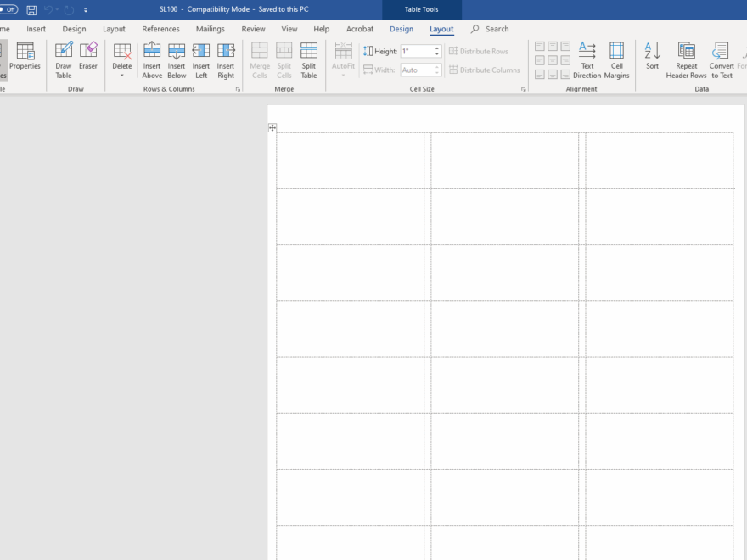Insert a new column with Insert Left
The image size is (747, 560).
[201, 59]
